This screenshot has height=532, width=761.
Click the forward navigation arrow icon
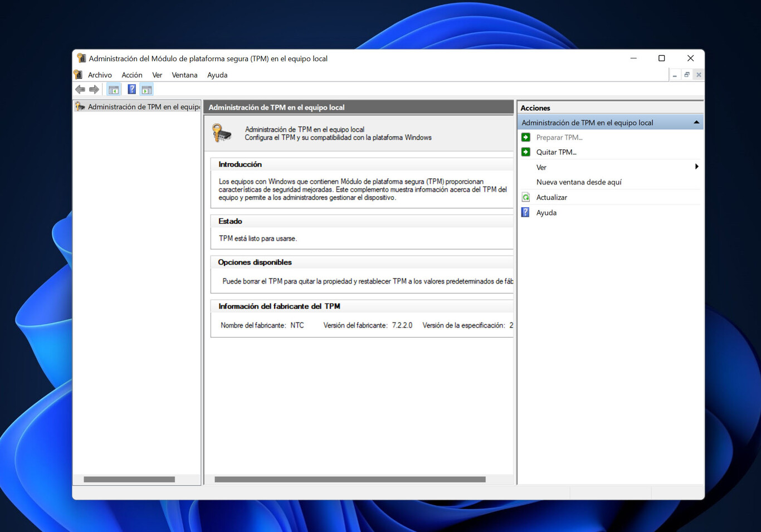(94, 89)
